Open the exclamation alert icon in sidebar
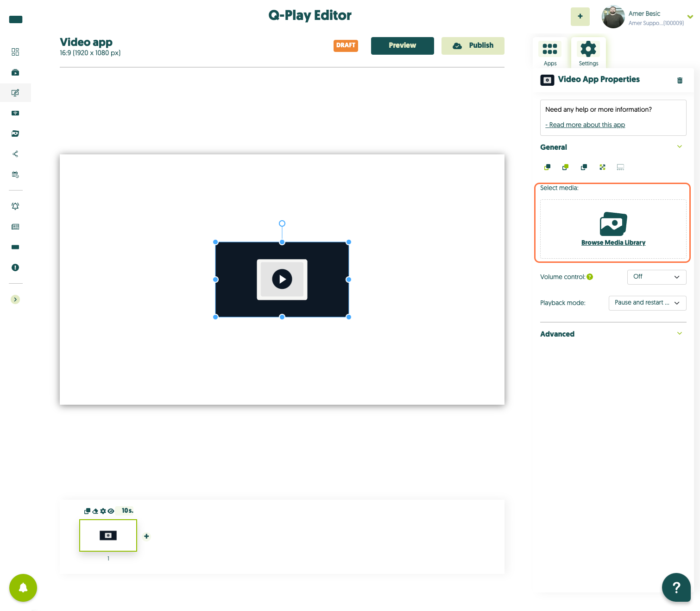 tap(15, 267)
